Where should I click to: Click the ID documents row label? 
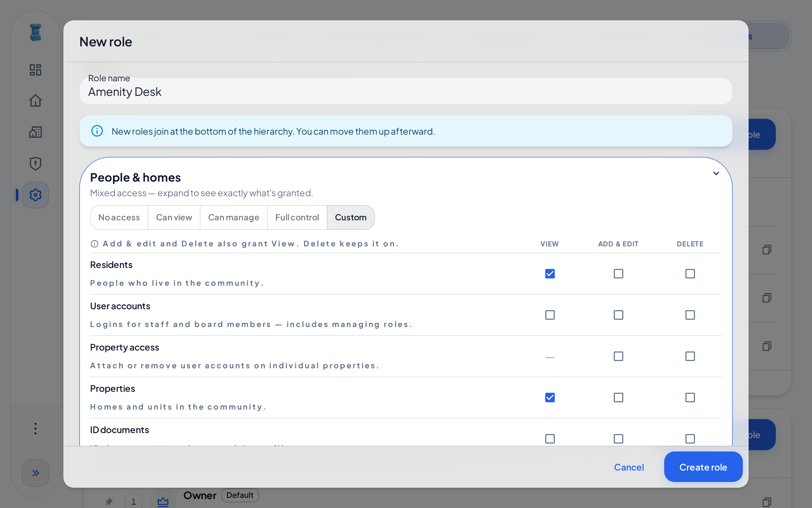[x=120, y=430]
